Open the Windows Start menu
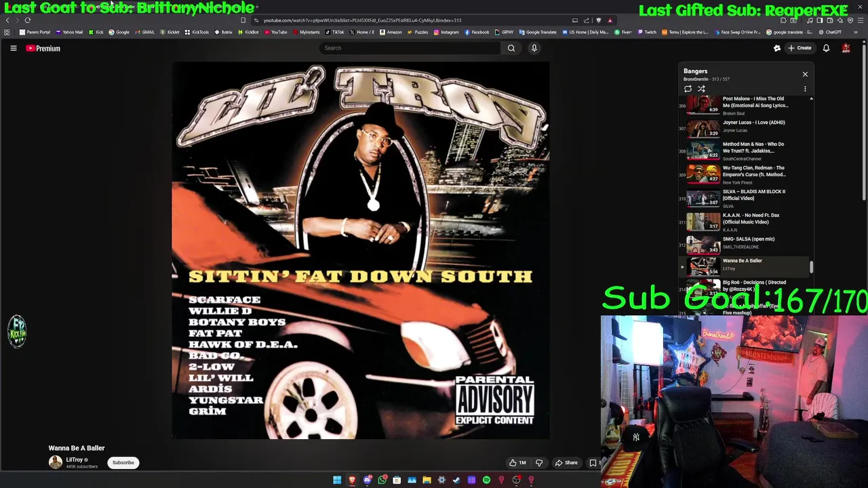This screenshot has height=488, width=868. click(337, 480)
